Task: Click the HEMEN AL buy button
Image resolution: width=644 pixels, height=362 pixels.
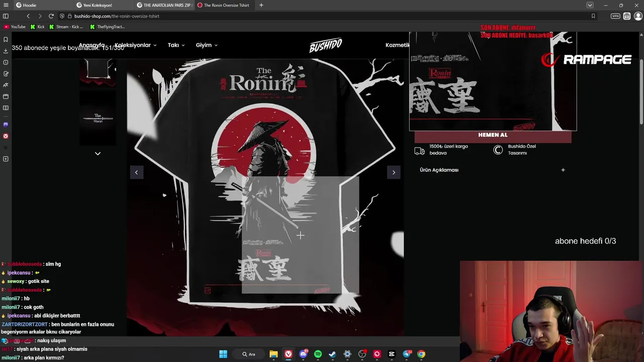Action: [493, 135]
